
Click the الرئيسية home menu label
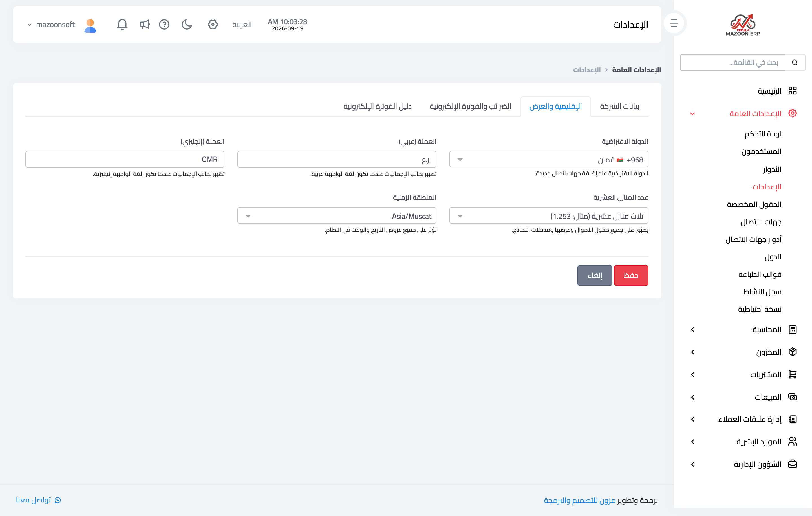pyautogui.click(x=769, y=91)
